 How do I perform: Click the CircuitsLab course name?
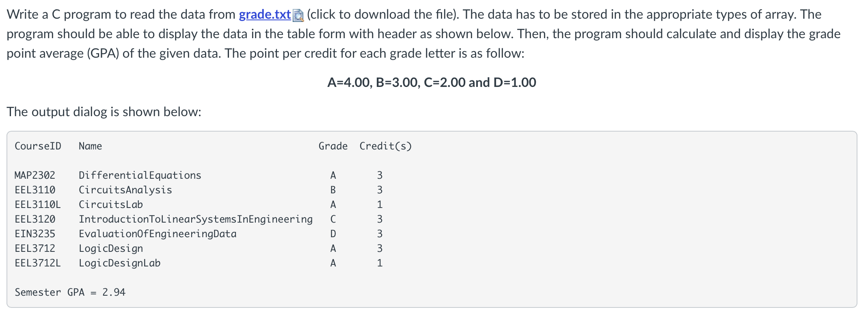[111, 205]
